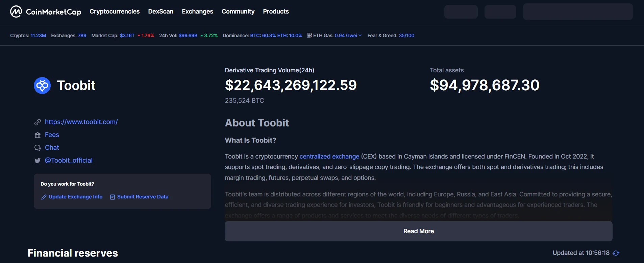Click the link icon beside Toobit website URL

coord(38,122)
